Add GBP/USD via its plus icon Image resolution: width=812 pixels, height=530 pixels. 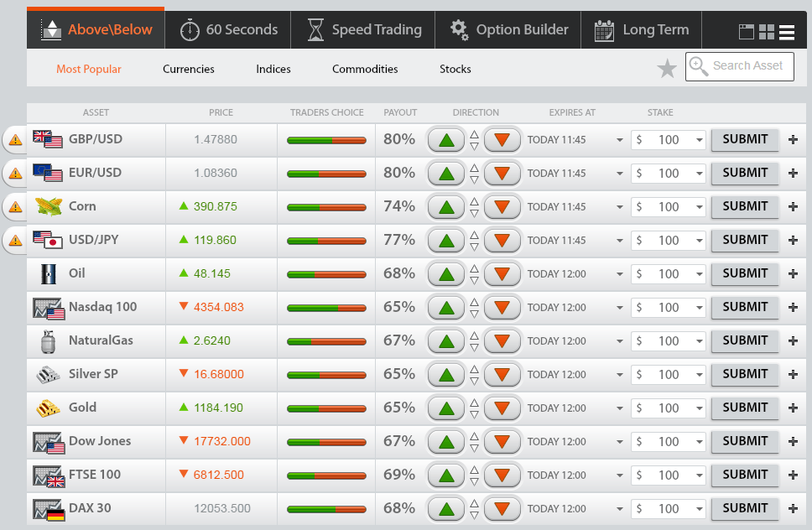click(x=793, y=139)
